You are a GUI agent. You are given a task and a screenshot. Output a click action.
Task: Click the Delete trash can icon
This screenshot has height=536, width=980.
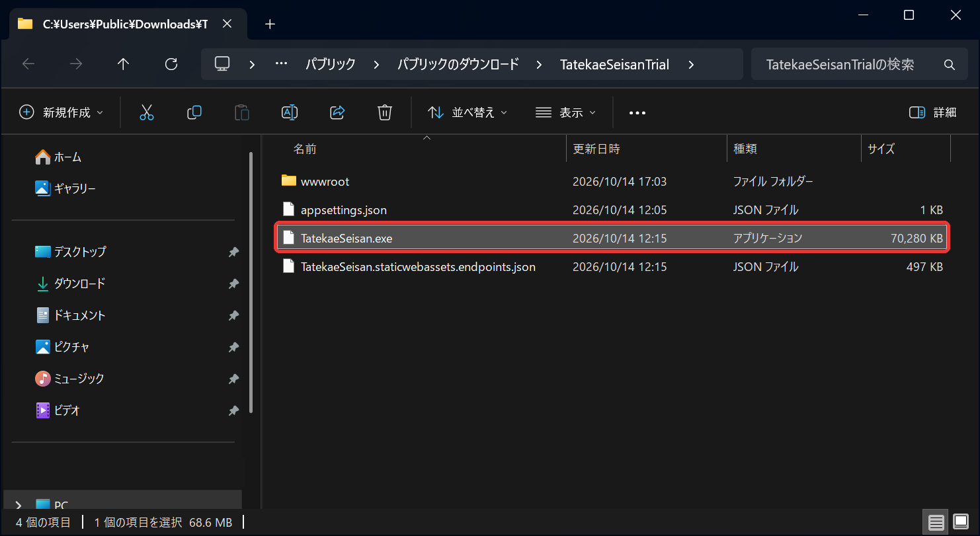[385, 112]
